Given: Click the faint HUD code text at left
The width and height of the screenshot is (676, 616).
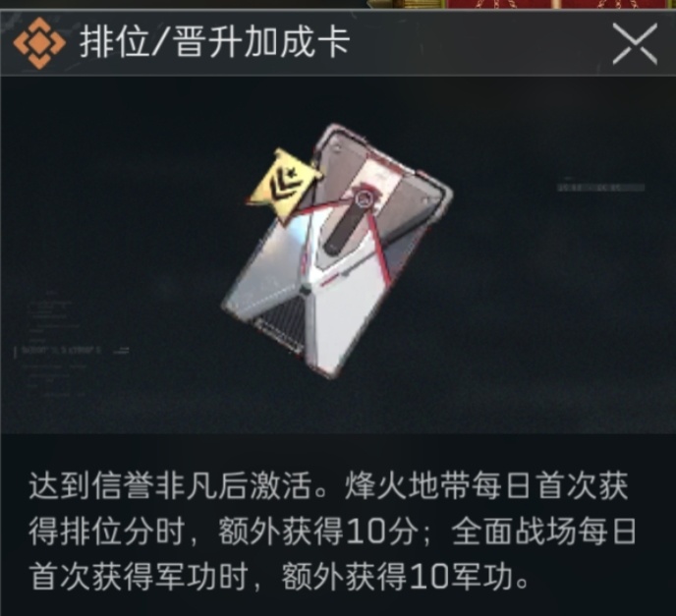Looking at the screenshot, I should coord(61,350).
